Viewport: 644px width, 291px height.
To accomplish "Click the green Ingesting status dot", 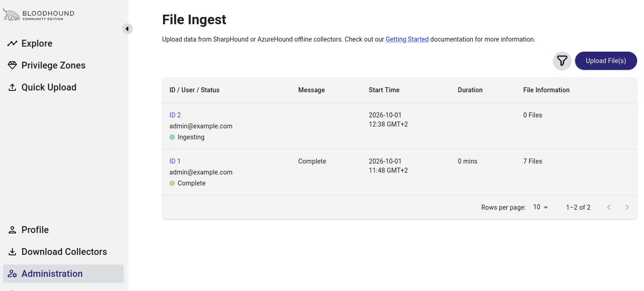I will [172, 137].
